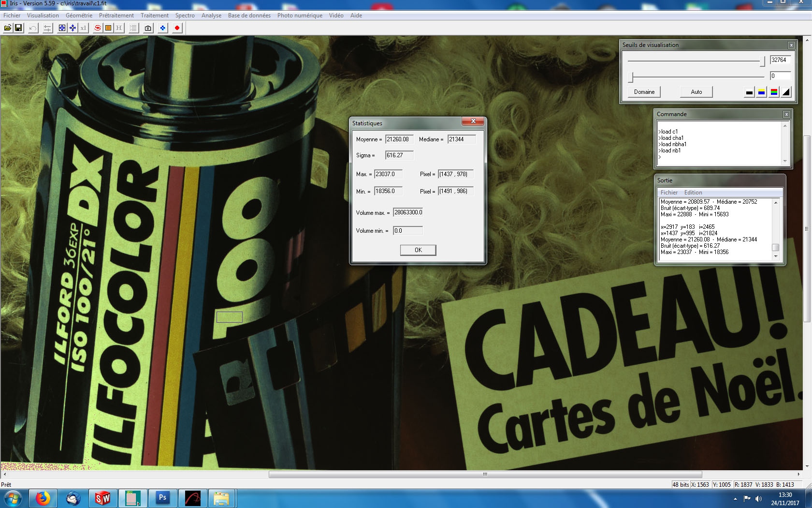Click the Sortie window vertical scrollbar thumb
The height and width of the screenshot is (508, 812).
(x=775, y=247)
